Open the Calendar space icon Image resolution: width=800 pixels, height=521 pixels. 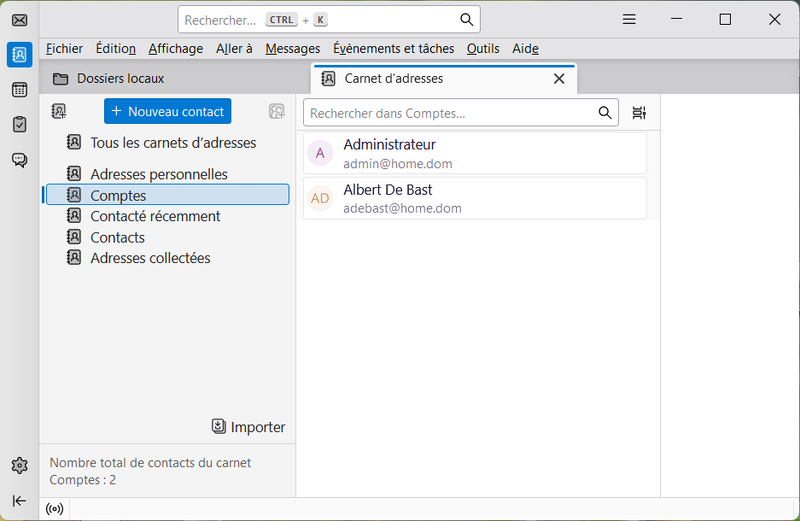[x=19, y=90]
